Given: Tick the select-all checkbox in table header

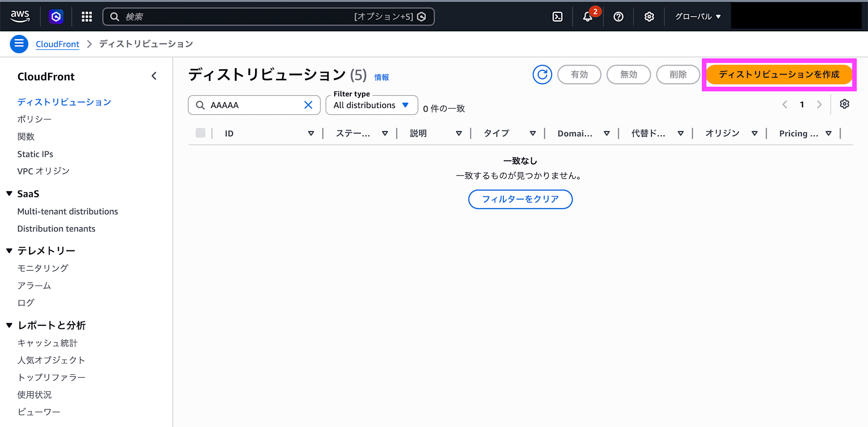Looking at the screenshot, I should pos(201,133).
